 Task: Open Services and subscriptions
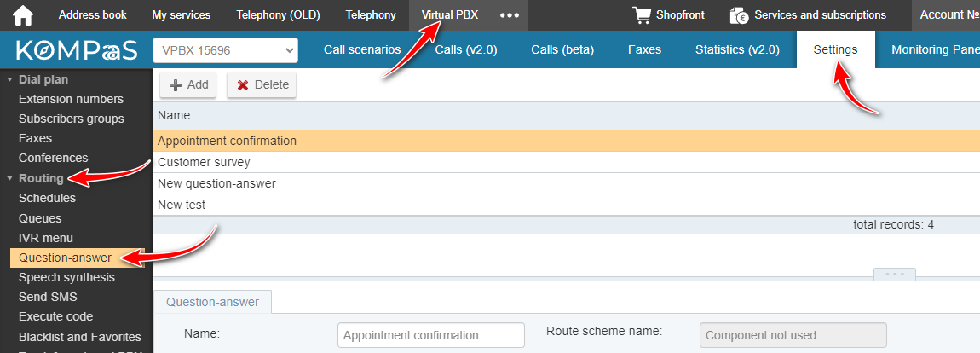tap(820, 15)
